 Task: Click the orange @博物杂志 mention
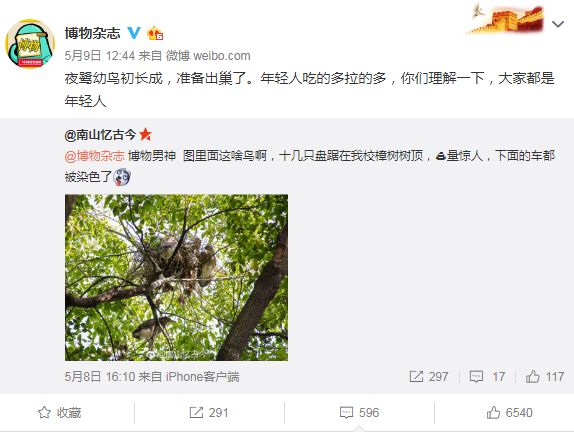(x=94, y=156)
